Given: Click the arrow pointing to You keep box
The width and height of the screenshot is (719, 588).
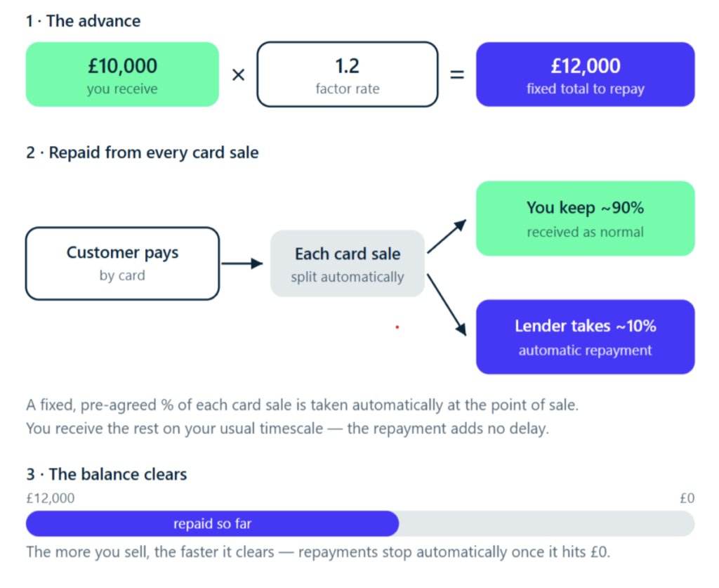Looking at the screenshot, I should pyautogui.click(x=447, y=236).
